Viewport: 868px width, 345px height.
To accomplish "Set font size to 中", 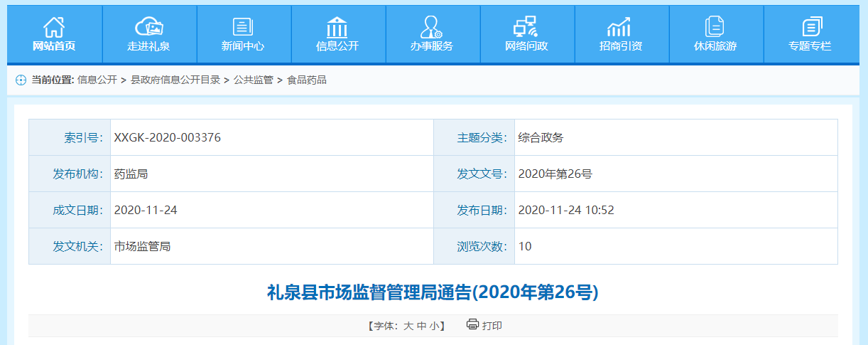I will coord(421,326).
